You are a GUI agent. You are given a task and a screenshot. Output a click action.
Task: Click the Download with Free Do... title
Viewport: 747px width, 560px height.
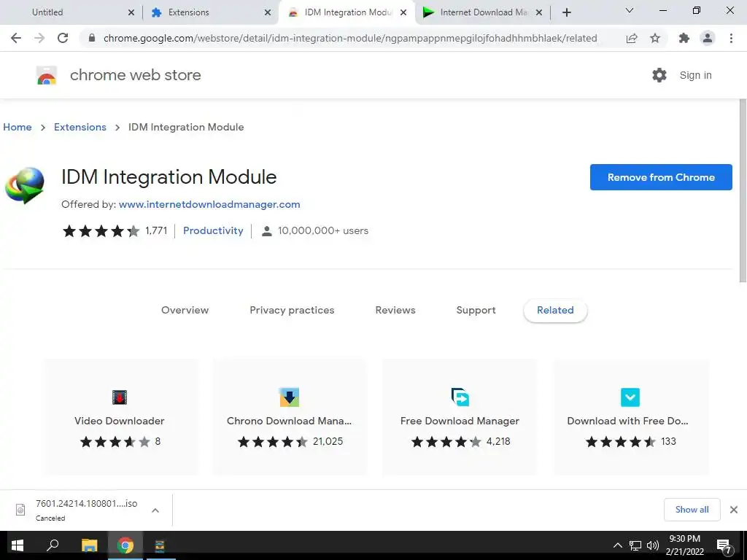[x=627, y=421]
